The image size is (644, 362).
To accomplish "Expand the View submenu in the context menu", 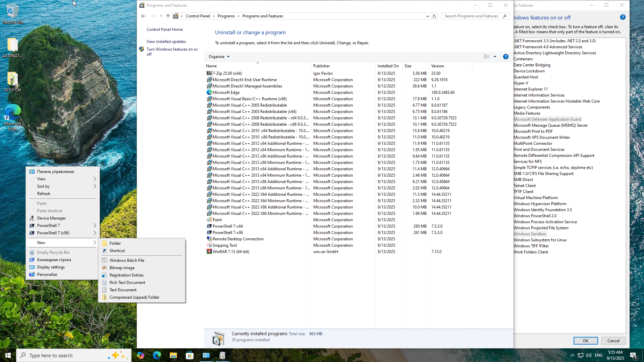I will pos(63,179).
